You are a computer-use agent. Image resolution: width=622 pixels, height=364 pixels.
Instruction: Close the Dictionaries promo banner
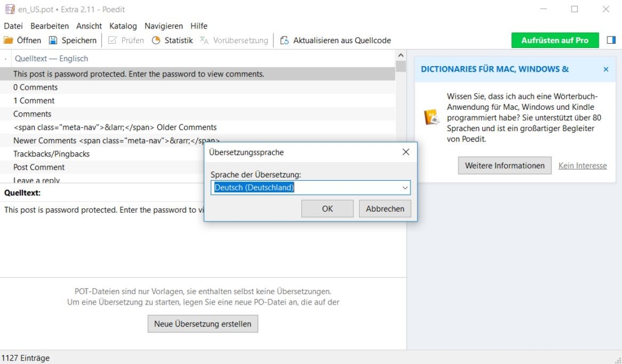pos(606,69)
